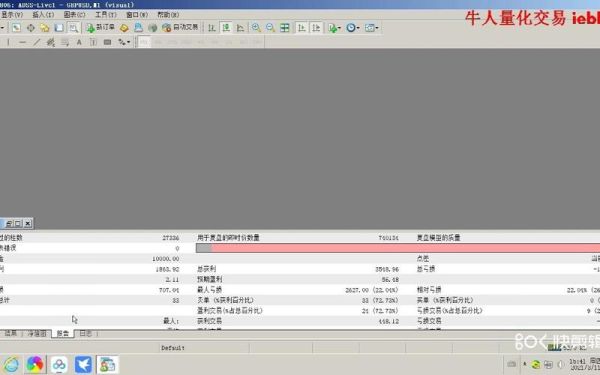Viewport: 600px width, 375px height.
Task: Click the 新订单 New Order button
Action: [x=100, y=28]
